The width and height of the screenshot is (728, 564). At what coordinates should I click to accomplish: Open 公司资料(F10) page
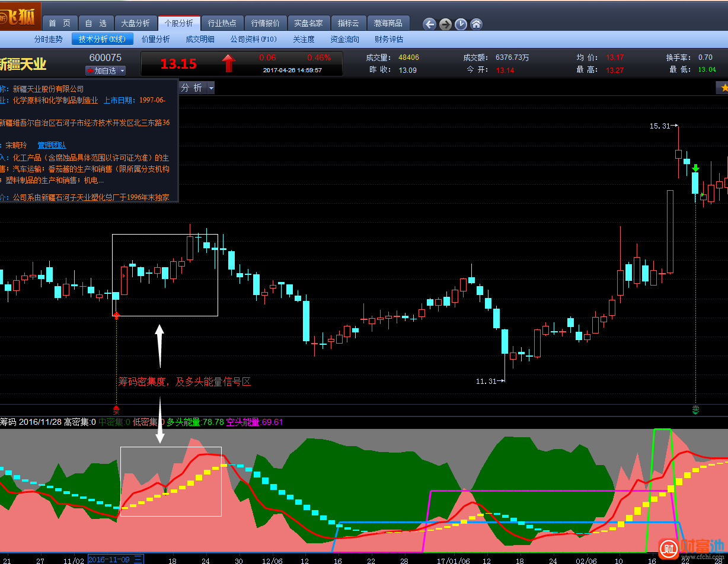click(x=253, y=39)
